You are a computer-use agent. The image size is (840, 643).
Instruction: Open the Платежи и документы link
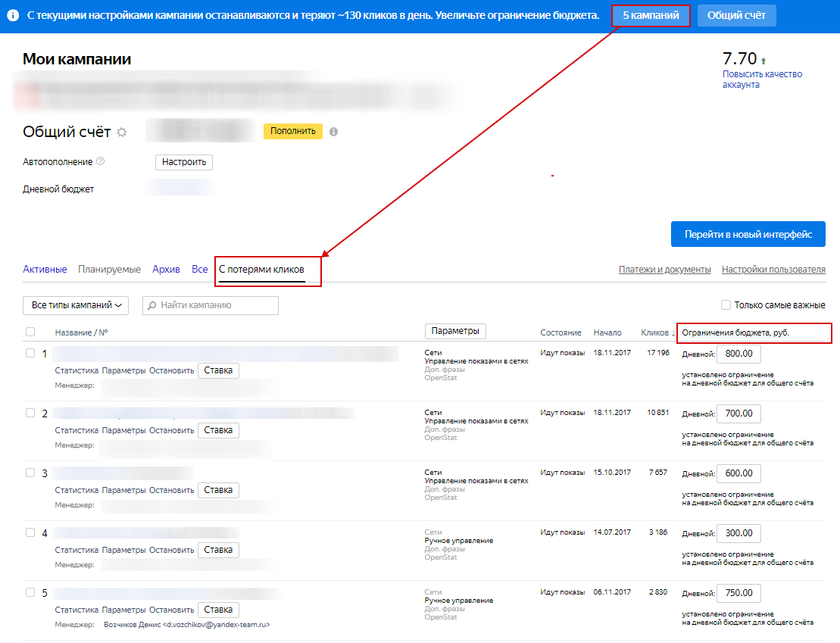665,270
